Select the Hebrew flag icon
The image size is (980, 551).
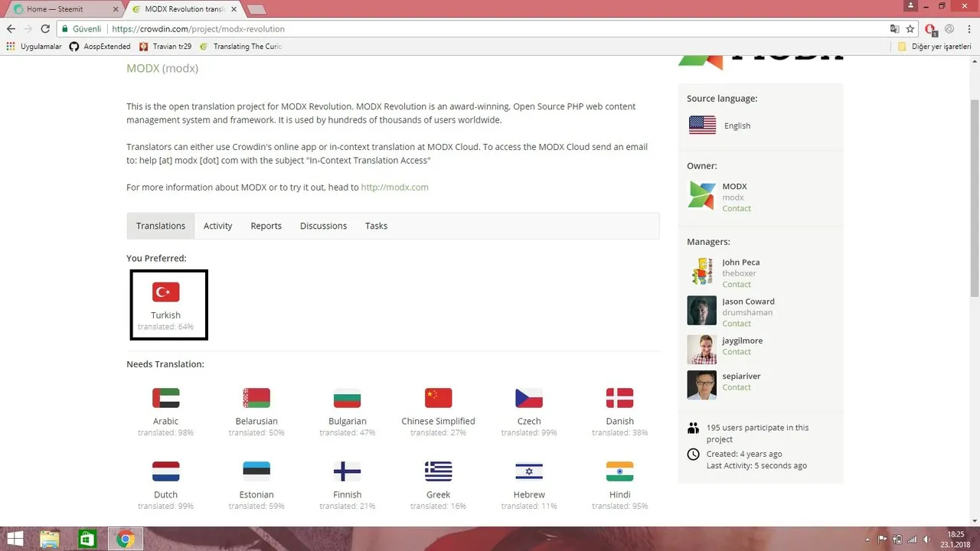tap(529, 471)
